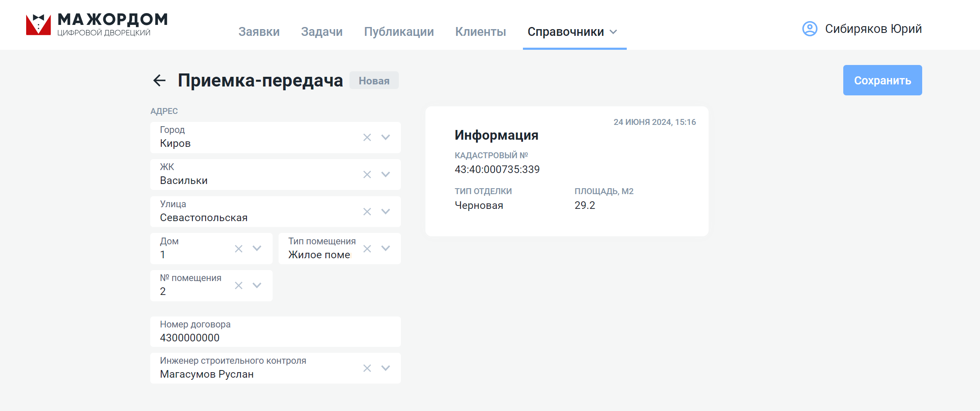Open the Дом dropdown chevron

tap(257, 249)
